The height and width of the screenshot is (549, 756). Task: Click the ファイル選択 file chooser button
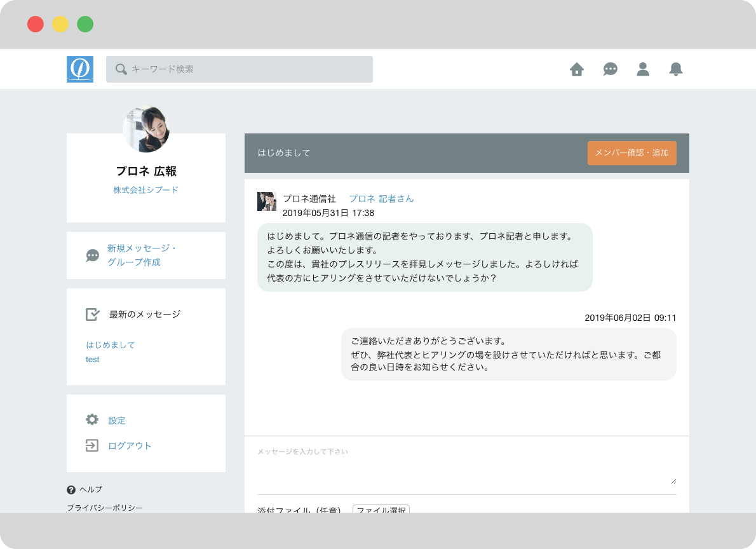point(381,509)
